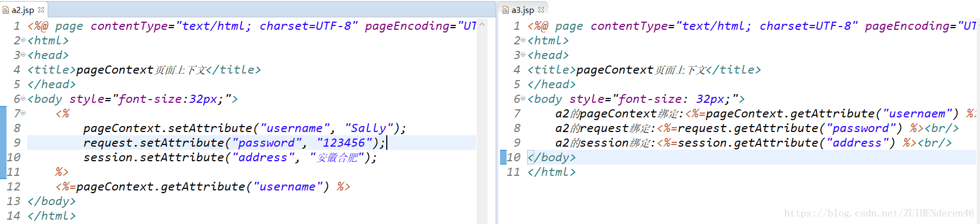980x224 pixels.
Task: Collapse the scriptlet fold on line 7 in a2.jsp
Action: (23, 113)
